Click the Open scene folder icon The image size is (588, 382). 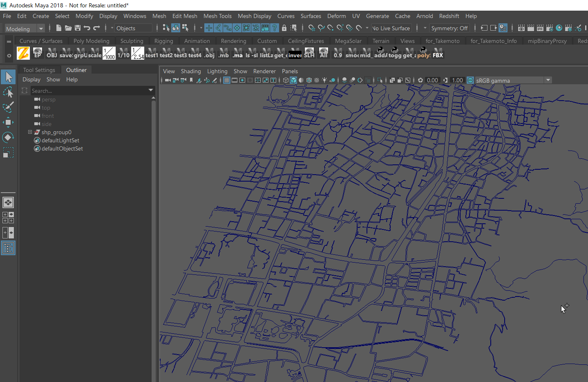(68, 28)
